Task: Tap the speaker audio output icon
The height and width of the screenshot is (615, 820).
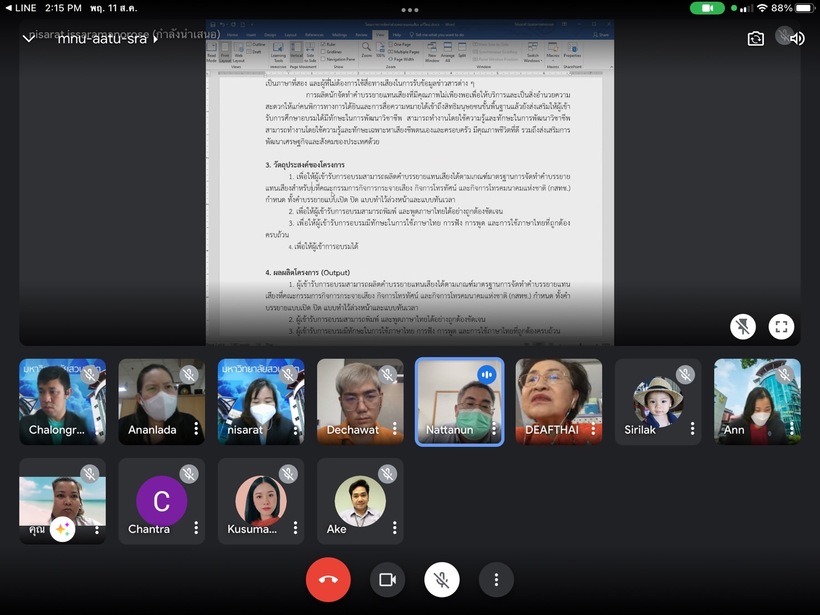Action: click(x=796, y=38)
